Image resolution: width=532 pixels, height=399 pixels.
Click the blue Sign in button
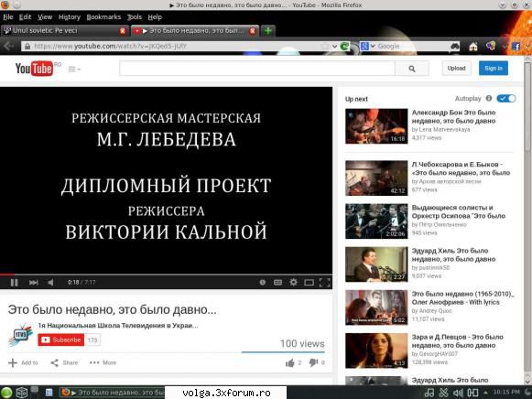[494, 68]
